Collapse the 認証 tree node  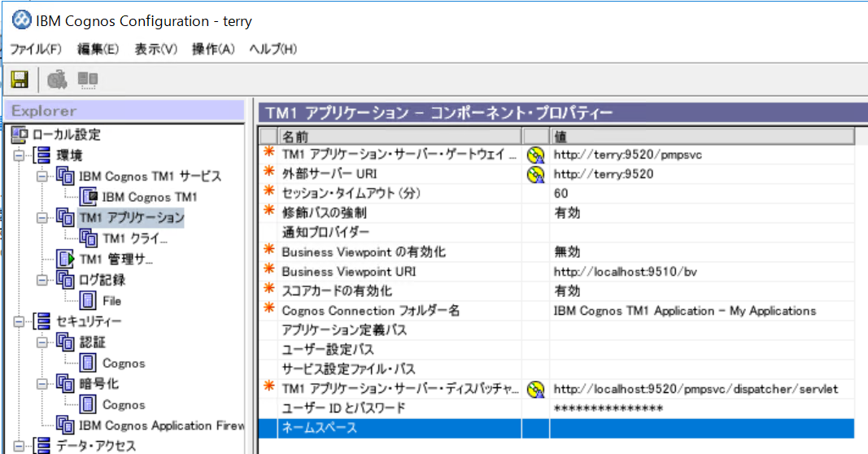[x=42, y=343]
